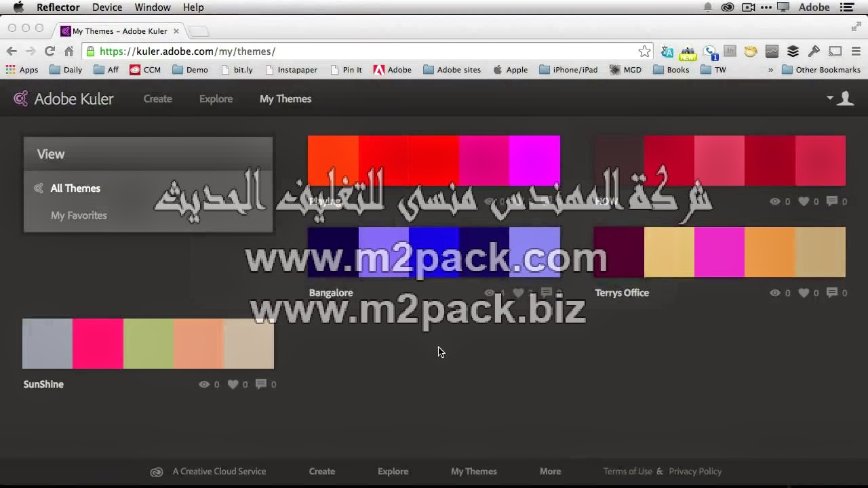Open the Explore page from top navigation
The width and height of the screenshot is (868, 488).
point(216,99)
